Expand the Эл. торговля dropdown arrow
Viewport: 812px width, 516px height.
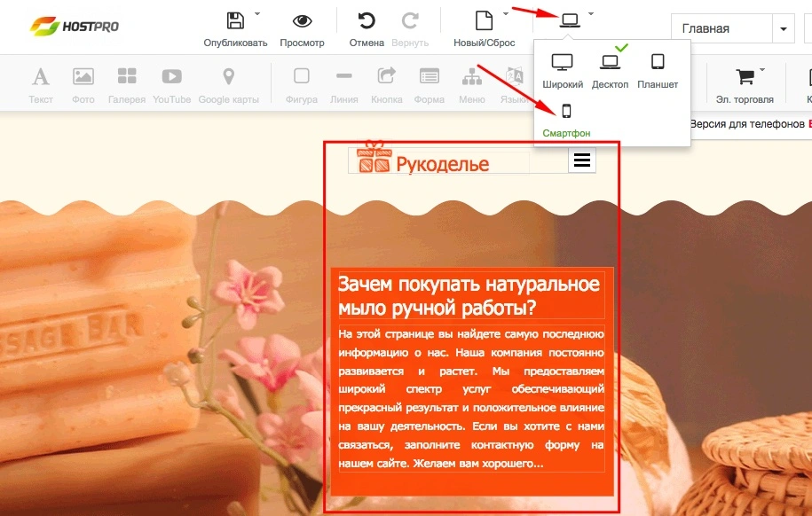(x=762, y=69)
